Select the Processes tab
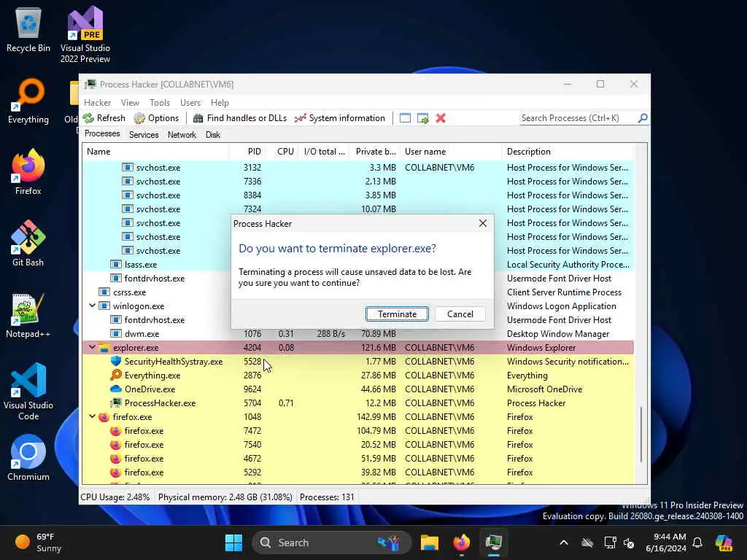 coord(102,134)
